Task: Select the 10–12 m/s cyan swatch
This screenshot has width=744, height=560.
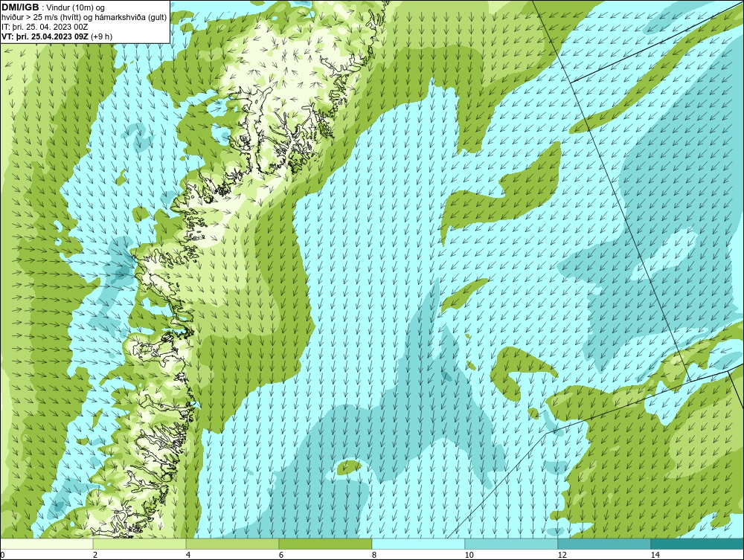Action: coord(512,544)
